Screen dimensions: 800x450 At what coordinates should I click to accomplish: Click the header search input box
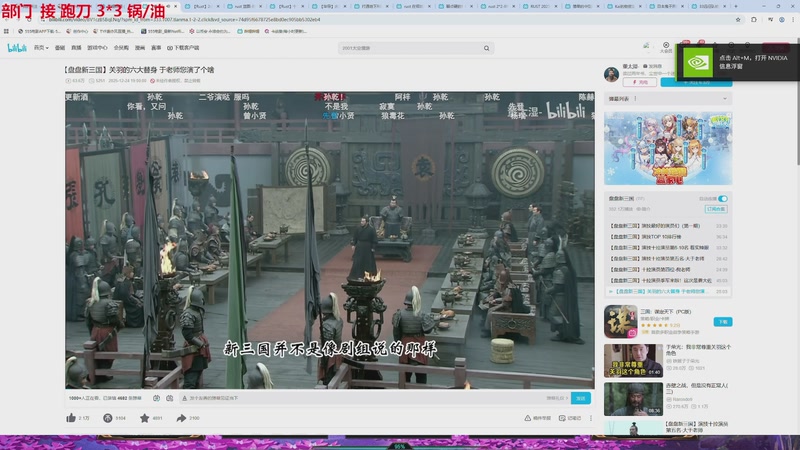(411, 48)
